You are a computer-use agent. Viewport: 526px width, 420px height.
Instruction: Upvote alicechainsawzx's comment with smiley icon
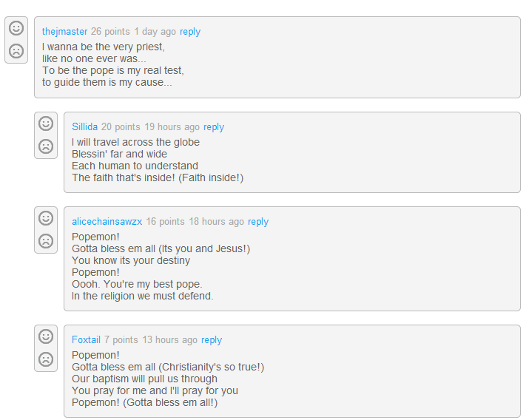tap(46, 218)
